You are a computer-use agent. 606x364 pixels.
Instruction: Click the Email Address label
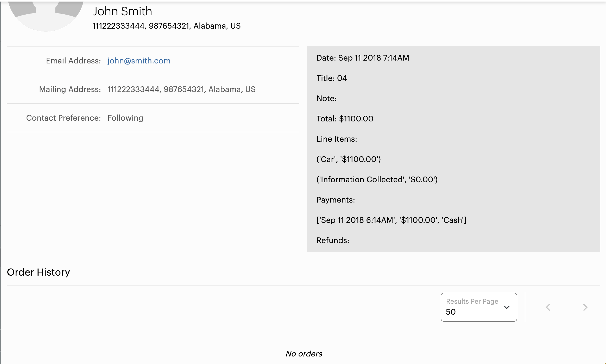(73, 61)
